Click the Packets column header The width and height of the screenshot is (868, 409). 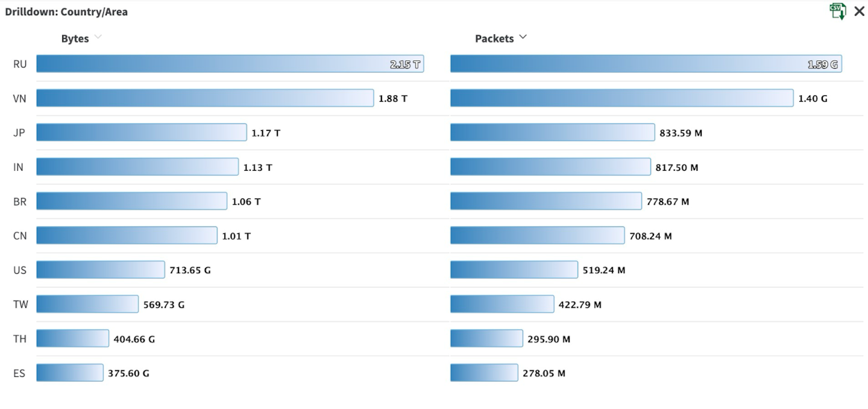pos(494,39)
